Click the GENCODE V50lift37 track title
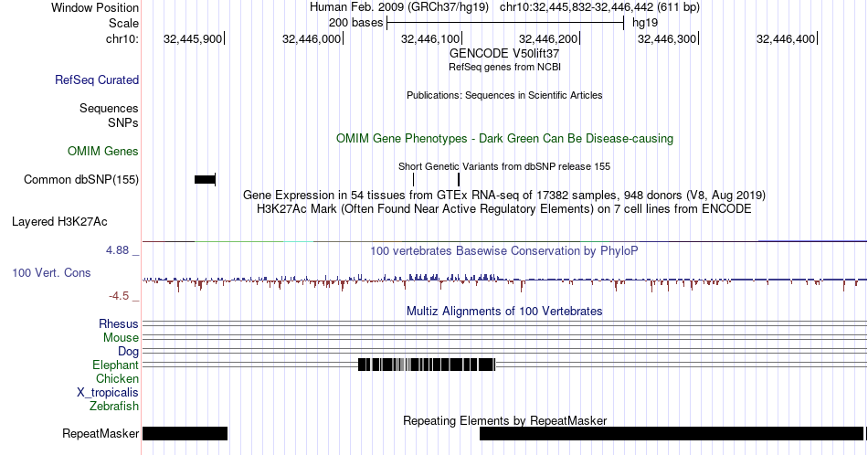This screenshot has width=868, height=455. click(x=504, y=54)
